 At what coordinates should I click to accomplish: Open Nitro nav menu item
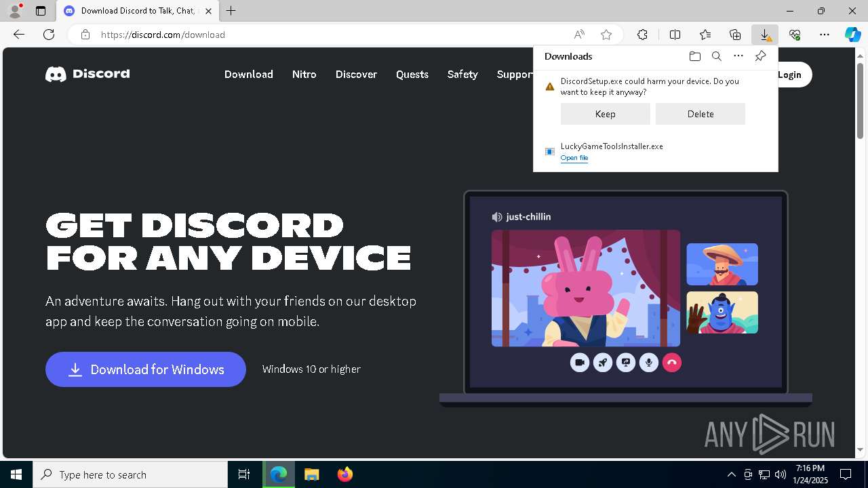point(304,75)
